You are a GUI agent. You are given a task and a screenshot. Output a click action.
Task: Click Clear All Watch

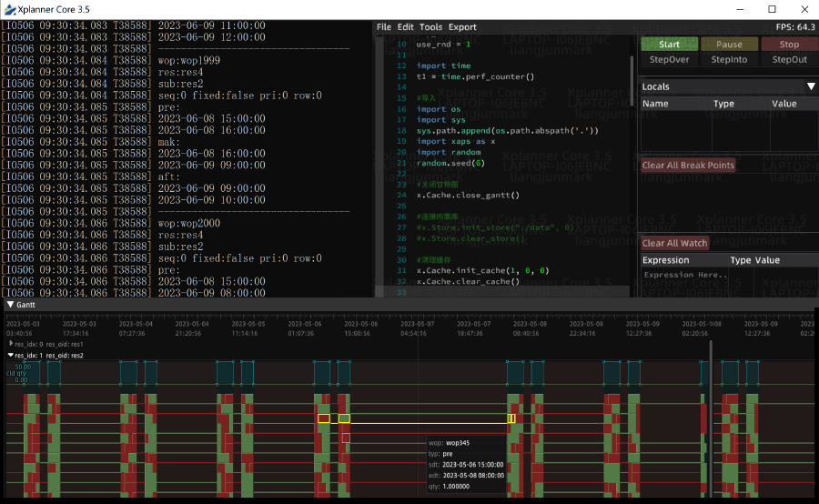point(674,243)
